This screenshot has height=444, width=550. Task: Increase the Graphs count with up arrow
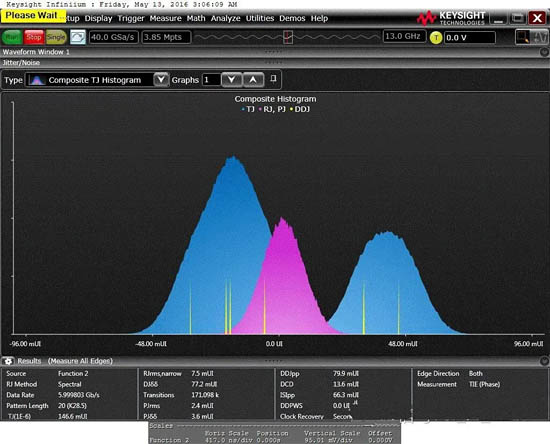[253, 80]
